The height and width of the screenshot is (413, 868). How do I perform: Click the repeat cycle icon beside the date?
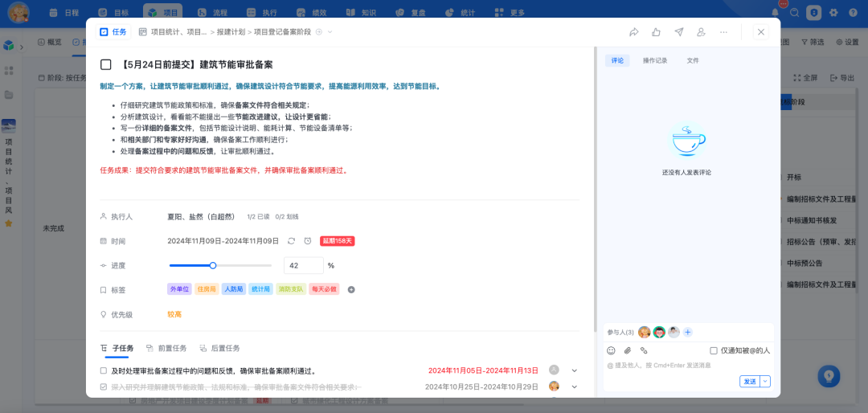pyautogui.click(x=291, y=241)
